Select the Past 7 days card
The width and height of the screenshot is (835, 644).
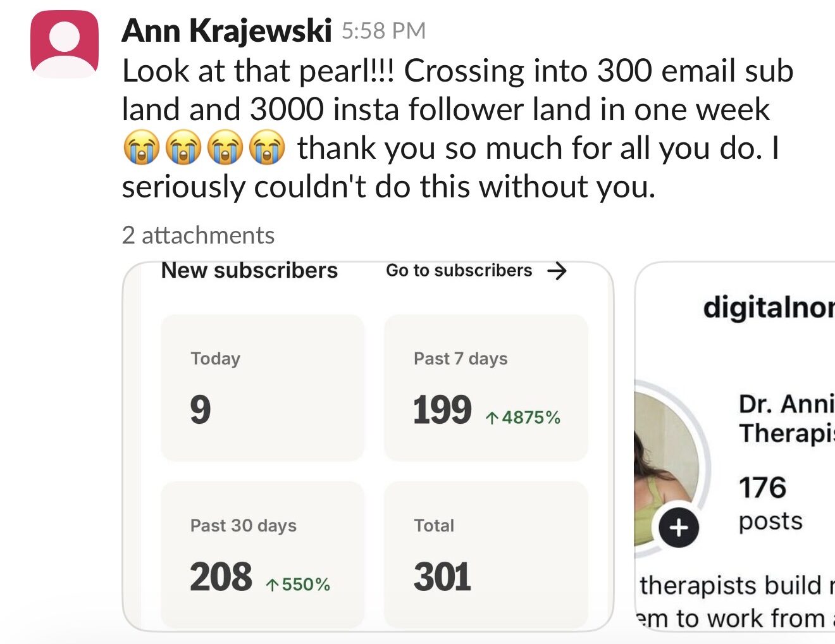[x=486, y=388]
